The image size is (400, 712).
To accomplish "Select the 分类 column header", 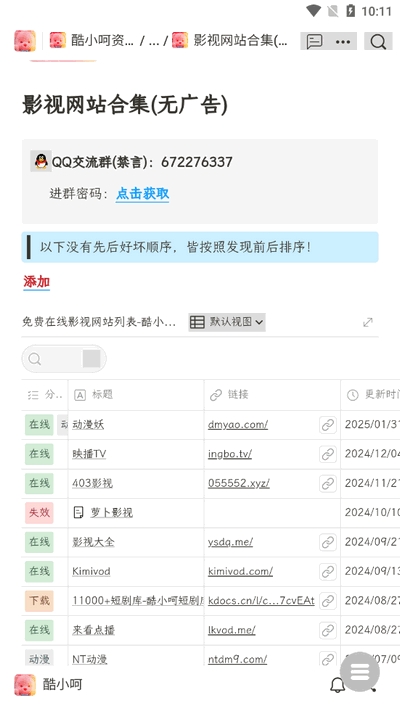I will click(x=45, y=395).
